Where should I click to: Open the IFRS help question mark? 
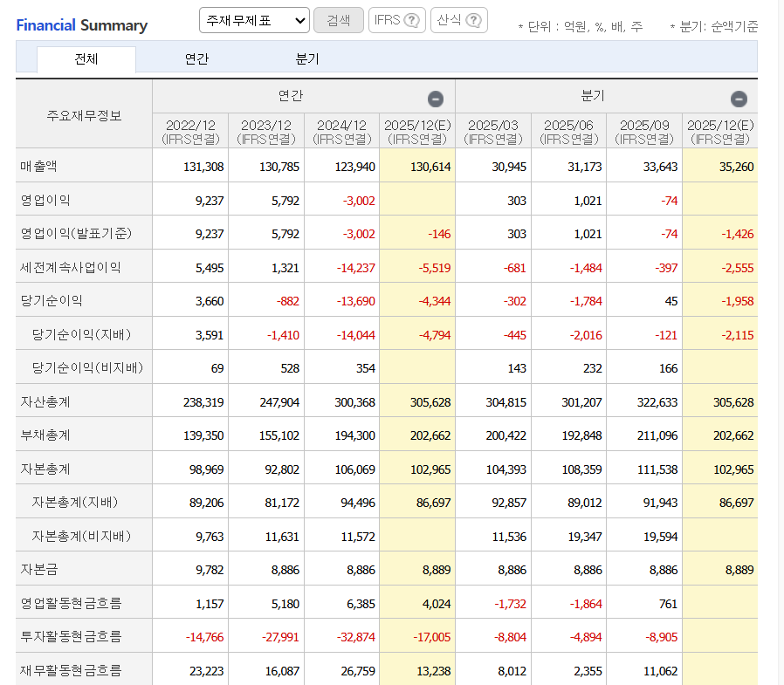411,20
